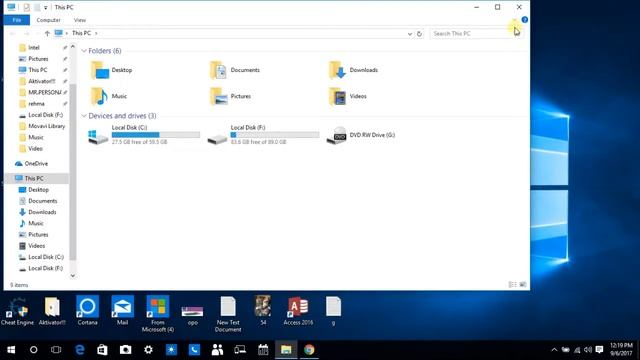Click navigation pane scrollbar up arrow

click(73, 47)
